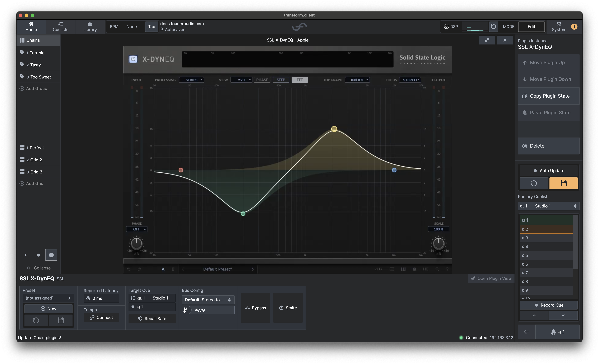This screenshot has height=364, width=599.
Task: Toggle the STEP view button
Action: (281, 80)
